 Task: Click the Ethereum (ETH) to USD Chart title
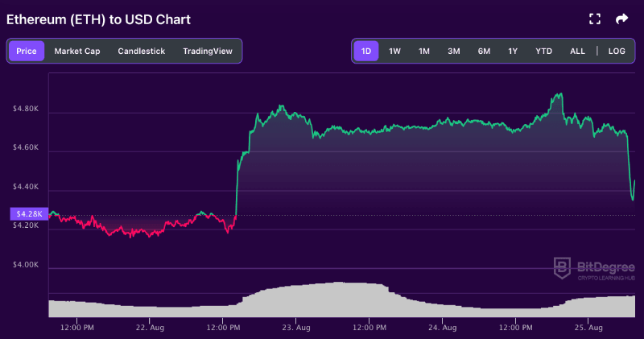(x=98, y=19)
